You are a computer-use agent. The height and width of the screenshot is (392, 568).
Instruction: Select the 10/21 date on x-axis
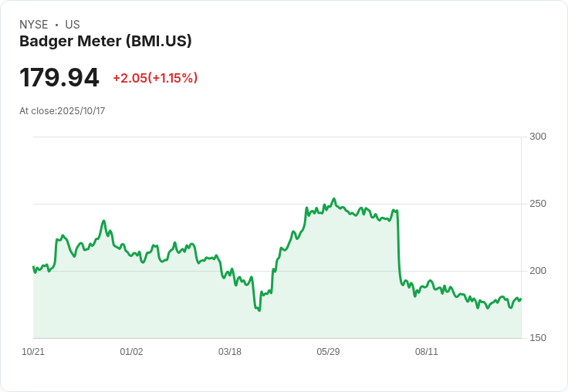coord(33,352)
